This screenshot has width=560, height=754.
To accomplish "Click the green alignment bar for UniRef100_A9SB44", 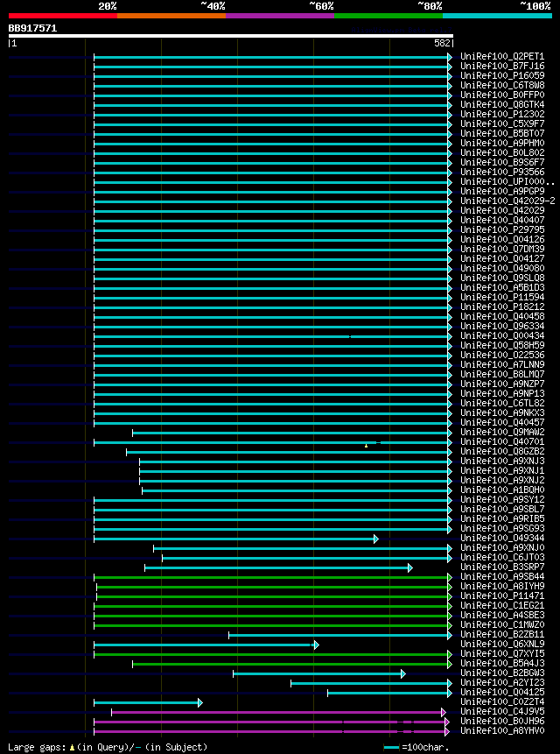I will click(273, 577).
